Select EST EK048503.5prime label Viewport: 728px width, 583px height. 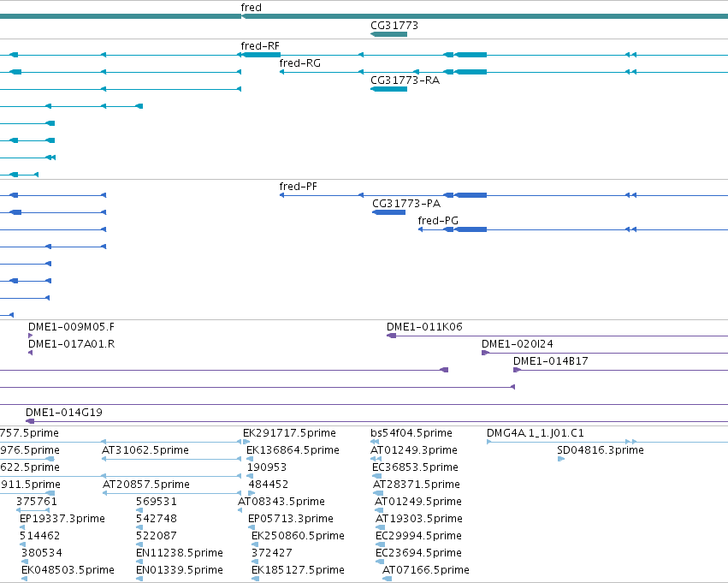68,569
